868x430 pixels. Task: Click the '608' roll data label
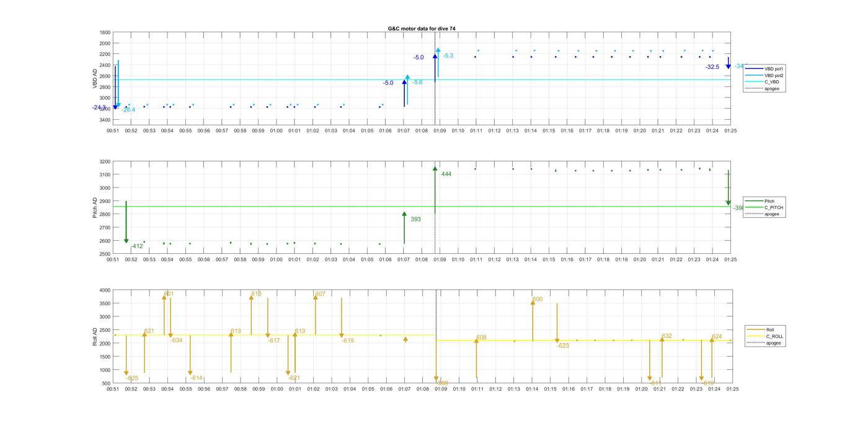point(482,338)
